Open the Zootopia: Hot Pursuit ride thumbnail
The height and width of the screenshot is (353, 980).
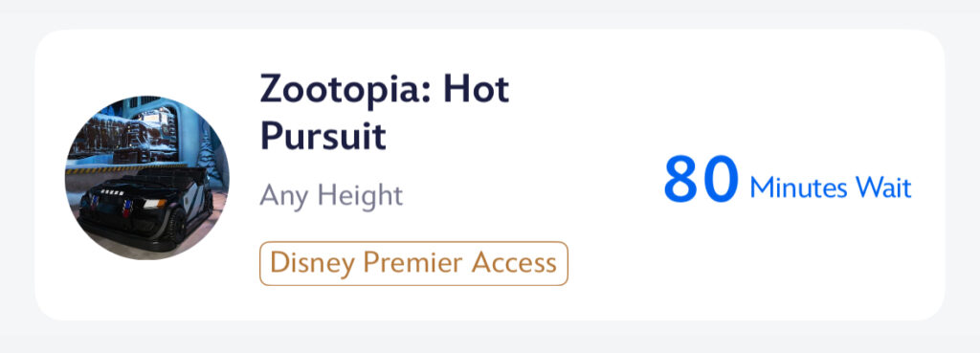146,177
